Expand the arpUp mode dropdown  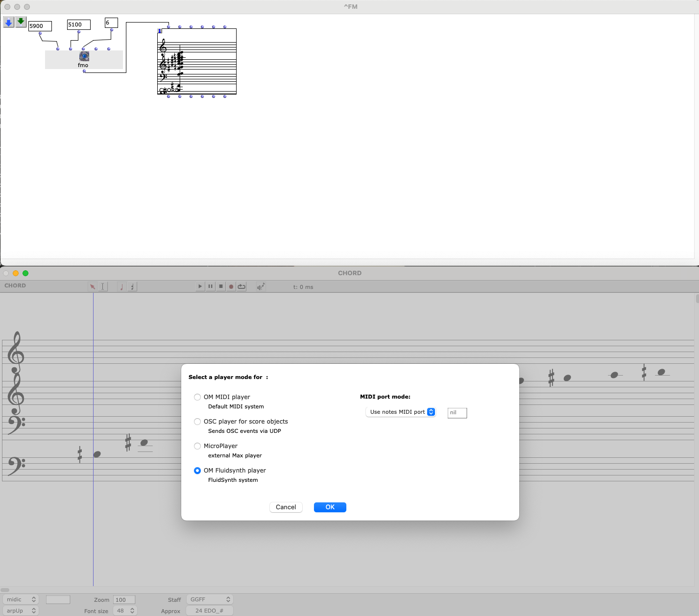(21, 611)
